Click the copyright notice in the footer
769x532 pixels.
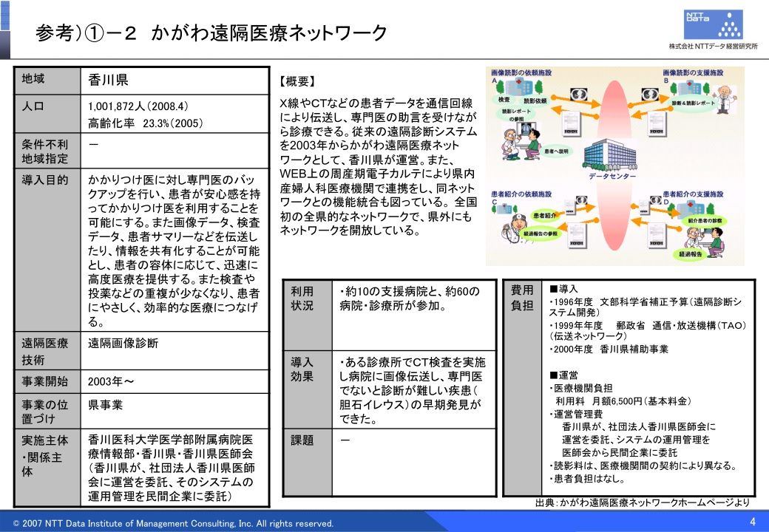coord(173,523)
